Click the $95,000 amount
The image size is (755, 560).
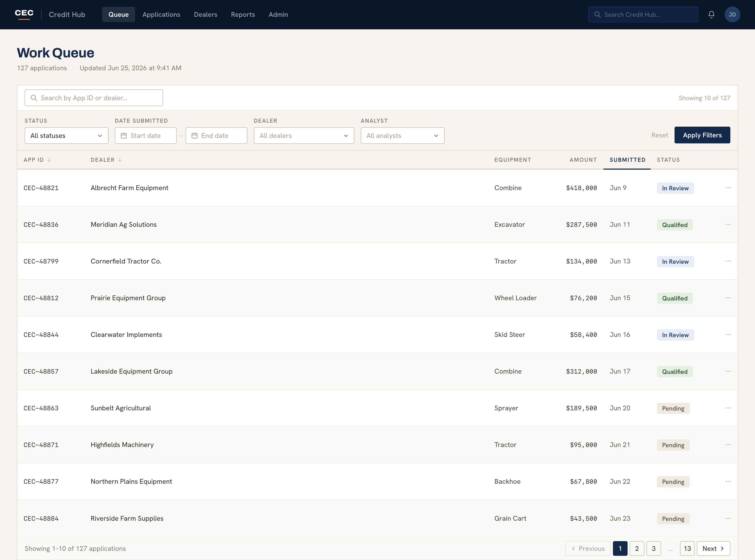584,445
